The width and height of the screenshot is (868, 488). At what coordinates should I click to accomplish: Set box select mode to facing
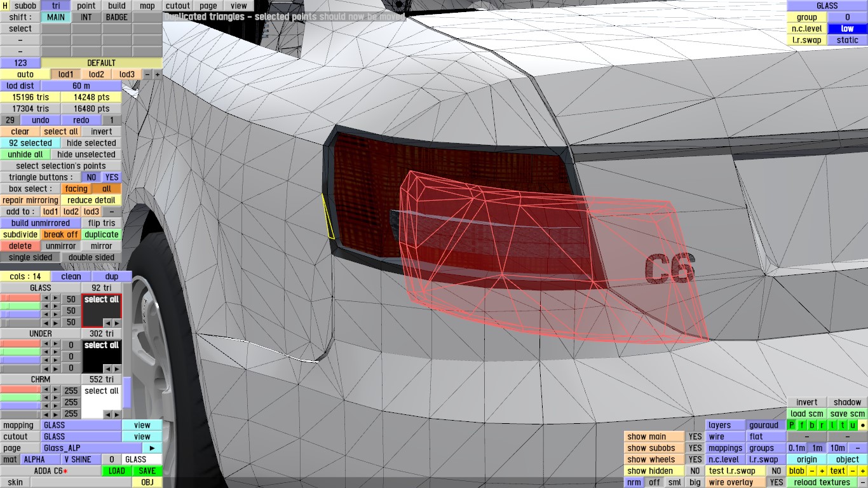[76, 189]
